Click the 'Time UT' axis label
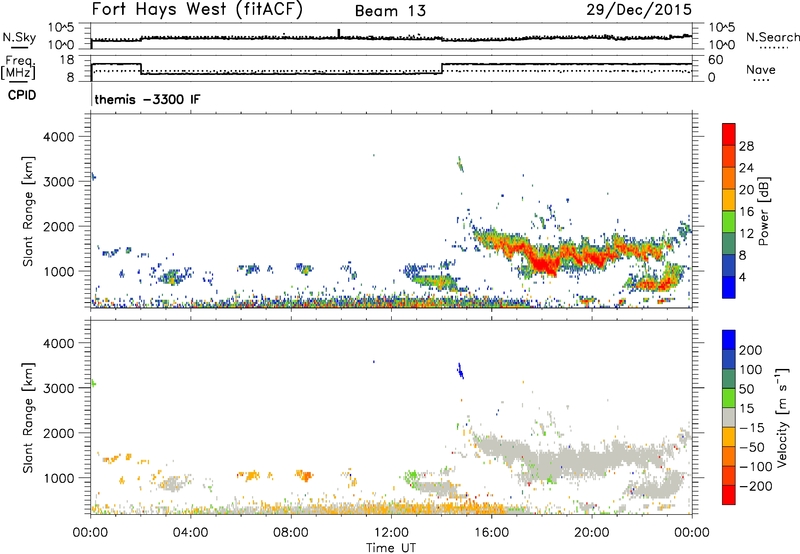800x554 pixels. pos(391,548)
